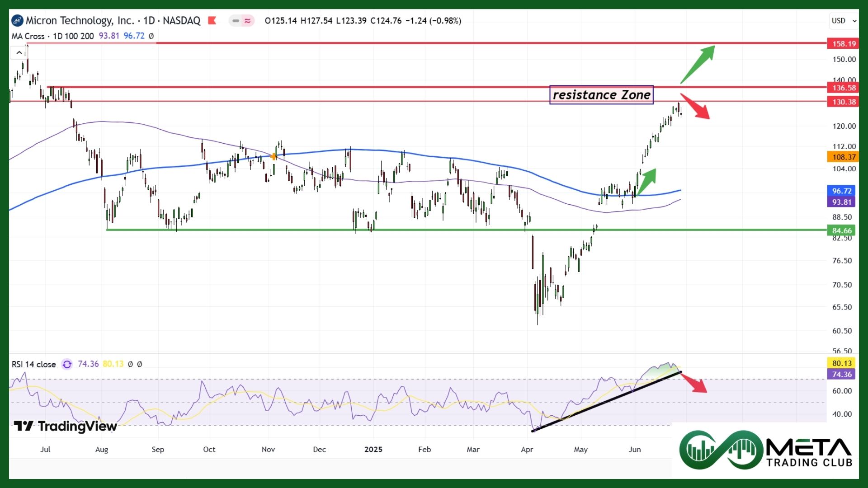The image size is (868, 488).
Task: Click the red flag icon beside NASDAQ
Action: [x=212, y=21]
